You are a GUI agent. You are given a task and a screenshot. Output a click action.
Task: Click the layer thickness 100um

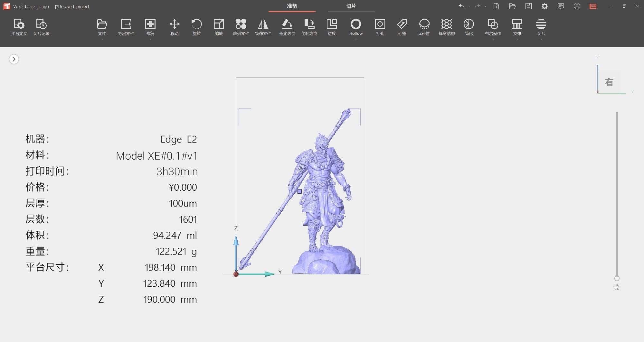[183, 203]
